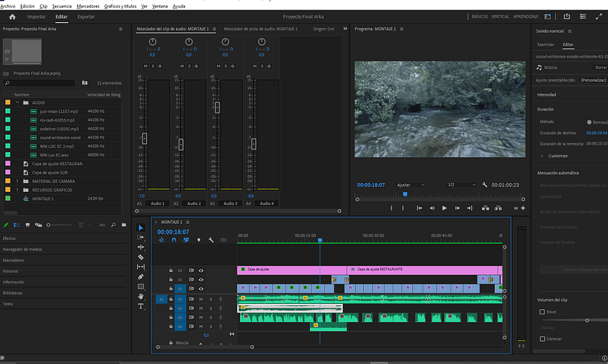
Task: Maximize to full screen video icon
Action: [598, 16]
